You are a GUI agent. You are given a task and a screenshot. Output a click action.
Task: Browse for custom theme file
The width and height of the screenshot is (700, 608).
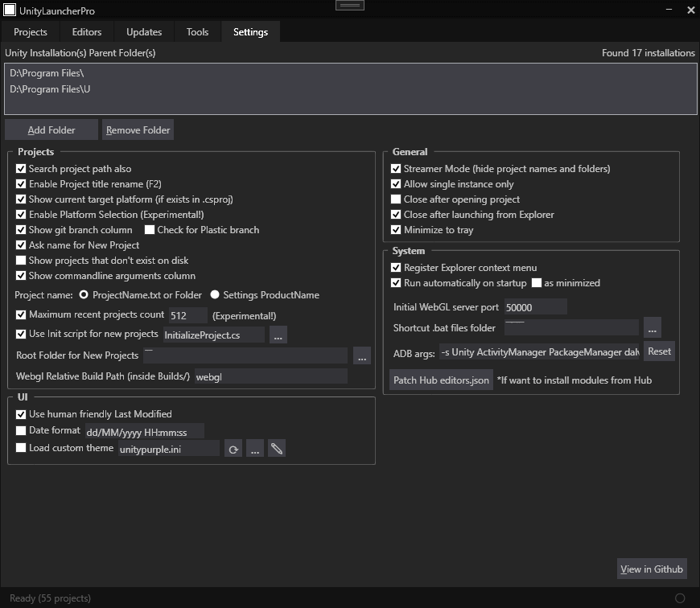[255, 449]
